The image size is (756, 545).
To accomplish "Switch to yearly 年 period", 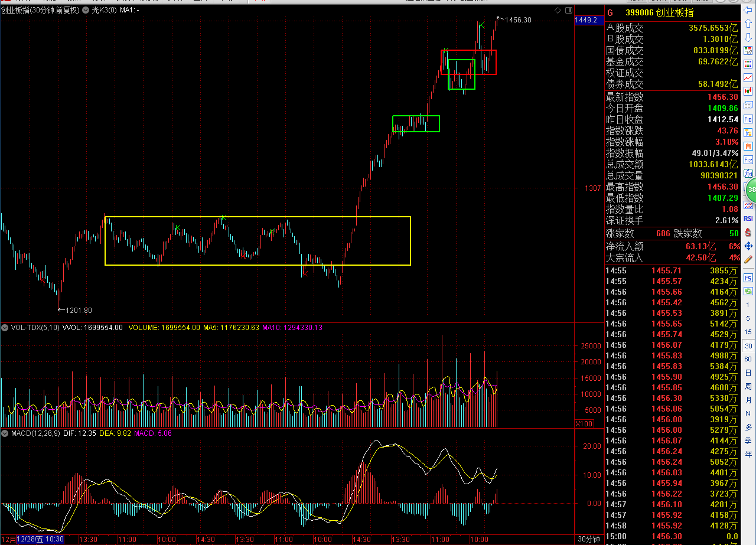I will point(748,454).
